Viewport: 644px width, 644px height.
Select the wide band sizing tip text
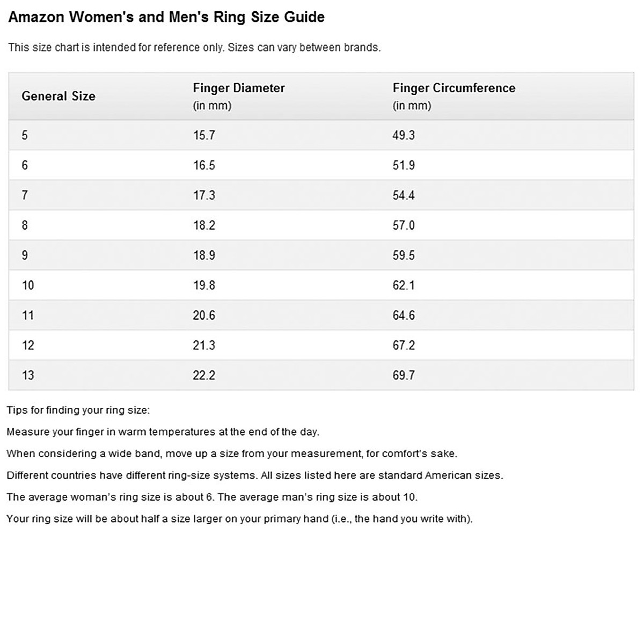pyautogui.click(x=232, y=454)
